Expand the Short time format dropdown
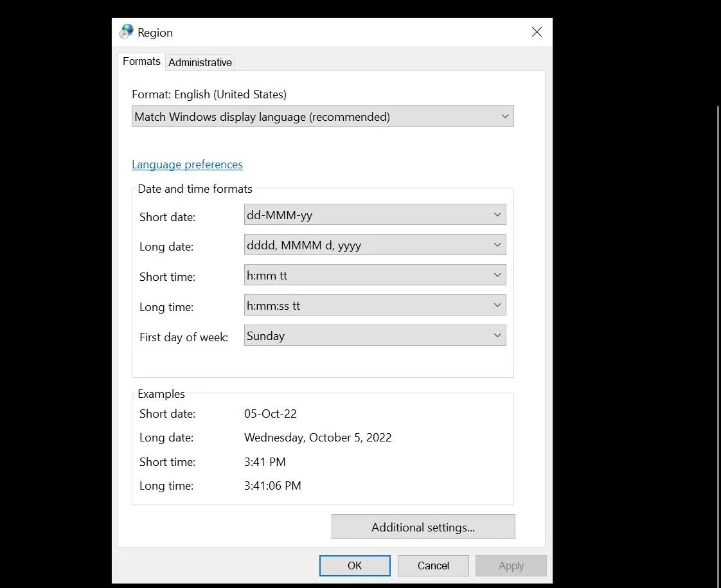This screenshot has width=721, height=588. pyautogui.click(x=375, y=275)
